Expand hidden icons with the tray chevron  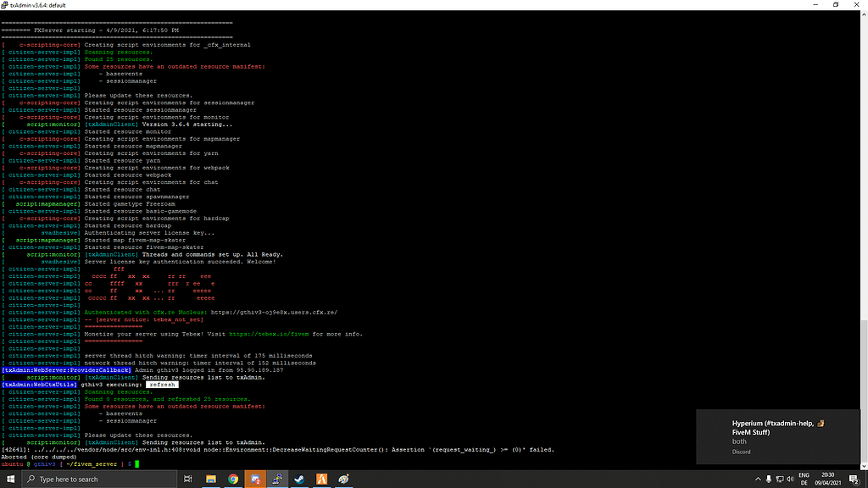pyautogui.click(x=758, y=479)
